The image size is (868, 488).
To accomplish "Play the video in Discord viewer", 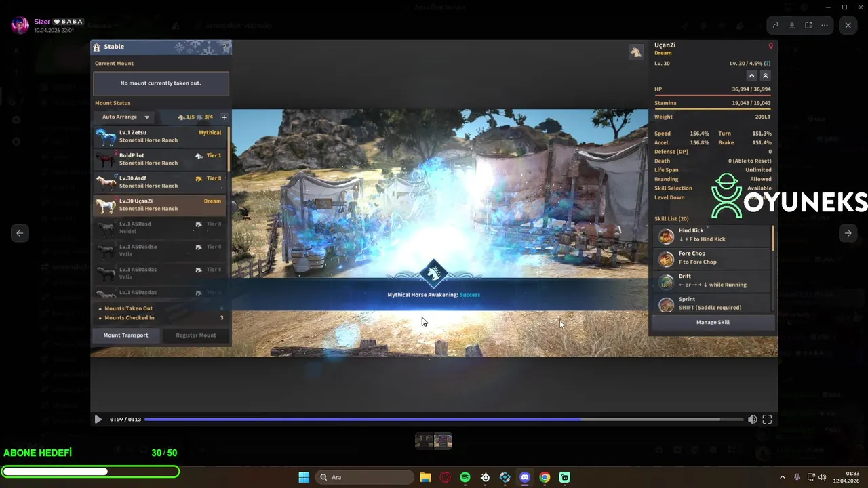I will point(98,420).
